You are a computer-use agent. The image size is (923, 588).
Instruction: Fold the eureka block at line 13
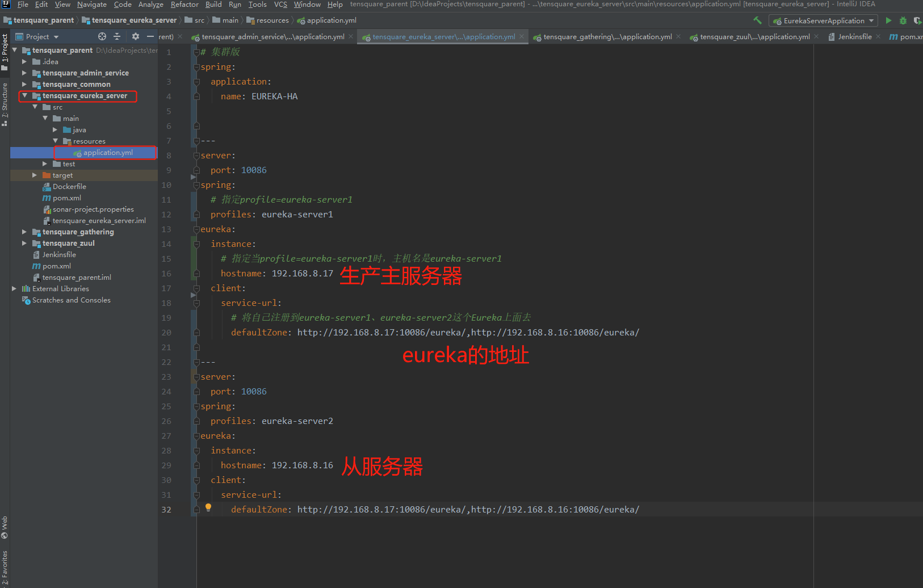pyautogui.click(x=196, y=229)
